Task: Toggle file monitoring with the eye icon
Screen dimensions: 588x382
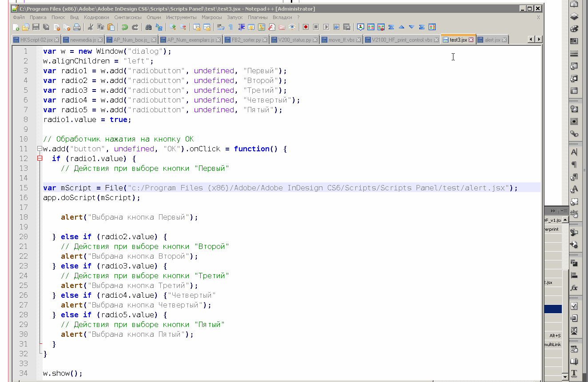Action: [x=292, y=27]
